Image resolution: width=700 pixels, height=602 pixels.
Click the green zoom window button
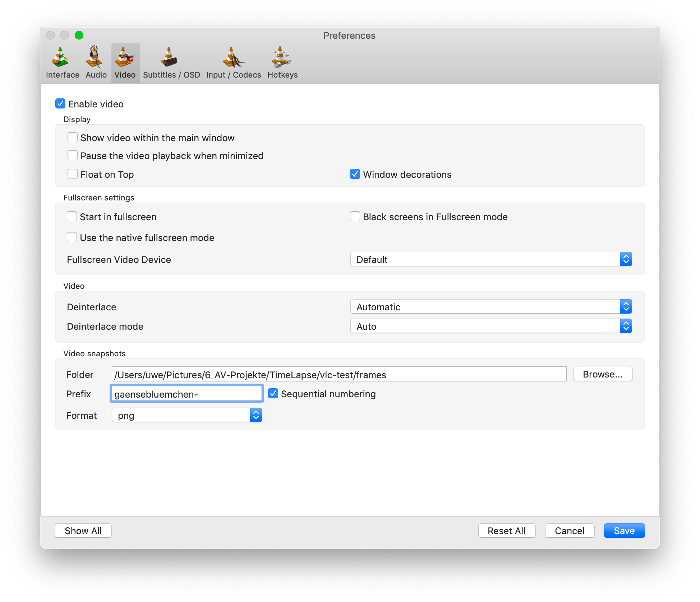(x=79, y=35)
